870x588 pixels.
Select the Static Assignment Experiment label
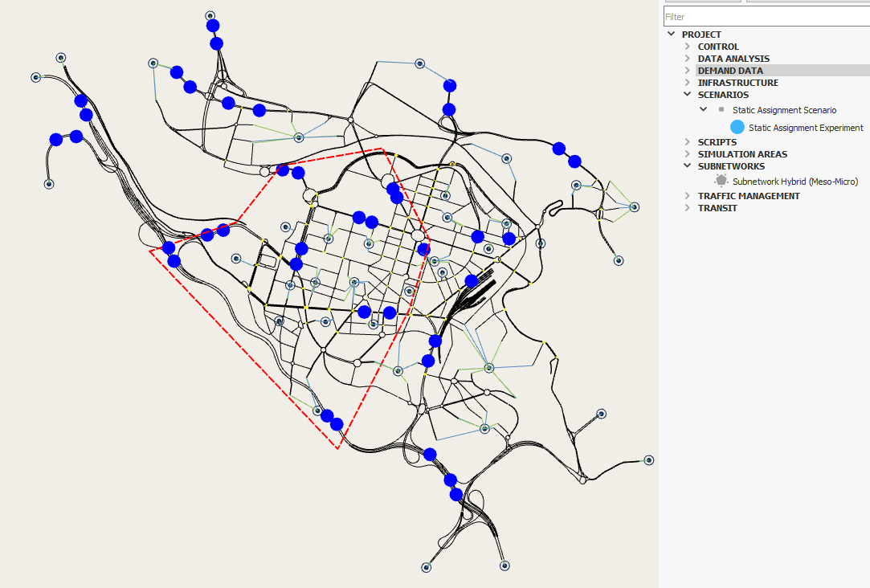(806, 128)
